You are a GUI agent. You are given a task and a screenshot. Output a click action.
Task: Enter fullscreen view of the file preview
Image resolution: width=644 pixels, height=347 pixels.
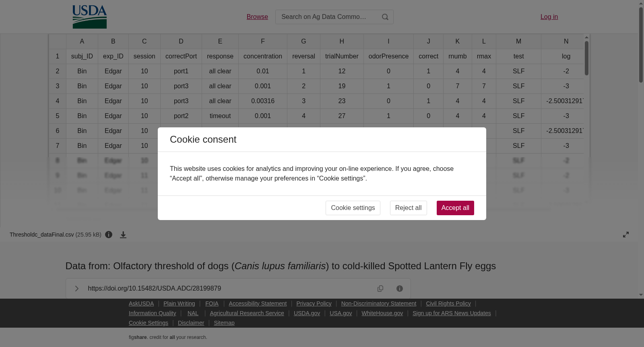pyautogui.click(x=626, y=235)
